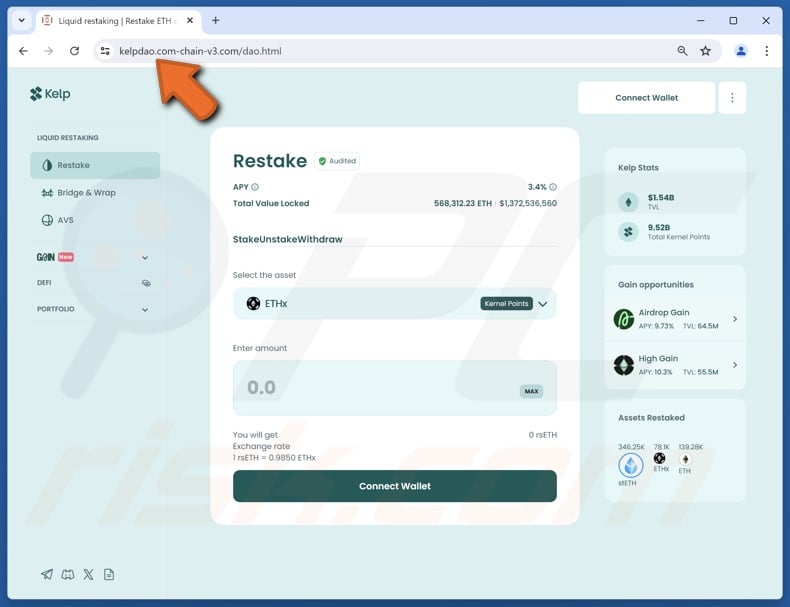Open a new browser tab
This screenshot has height=607, width=790.
click(x=216, y=20)
